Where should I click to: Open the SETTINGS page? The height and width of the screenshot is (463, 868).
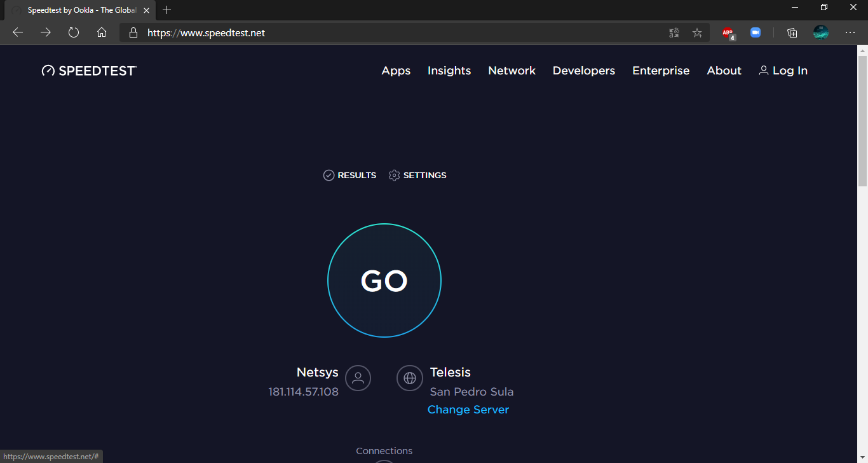point(417,175)
